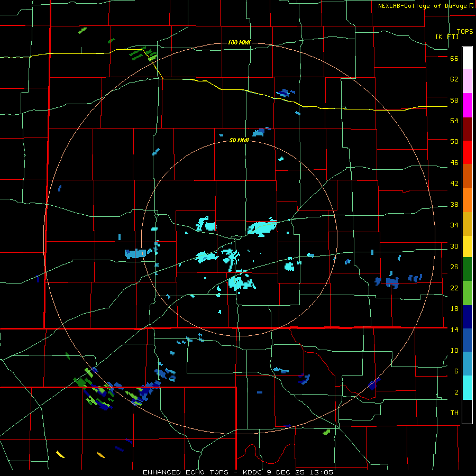The height and width of the screenshot is (476, 476).
Task: Click the legend value '34'
Action: tap(454, 225)
